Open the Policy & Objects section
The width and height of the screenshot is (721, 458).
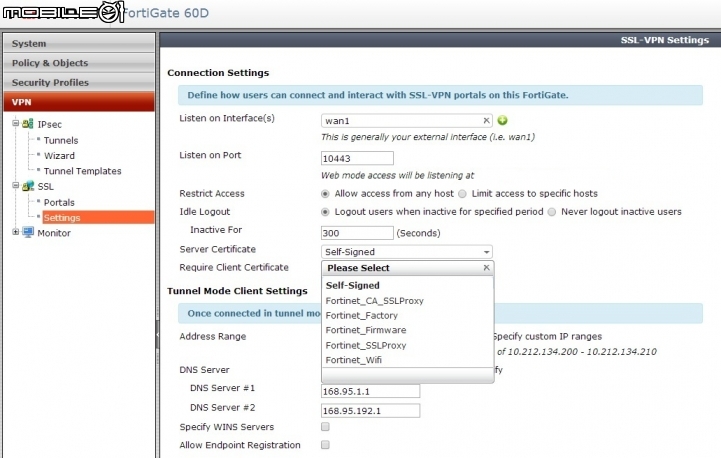pos(79,63)
